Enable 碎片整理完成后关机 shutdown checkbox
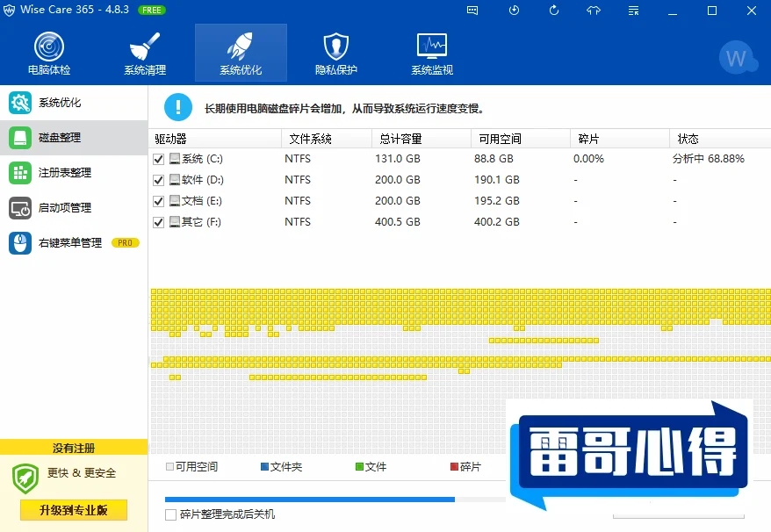Screen dimensions: 771x532 point(170,514)
